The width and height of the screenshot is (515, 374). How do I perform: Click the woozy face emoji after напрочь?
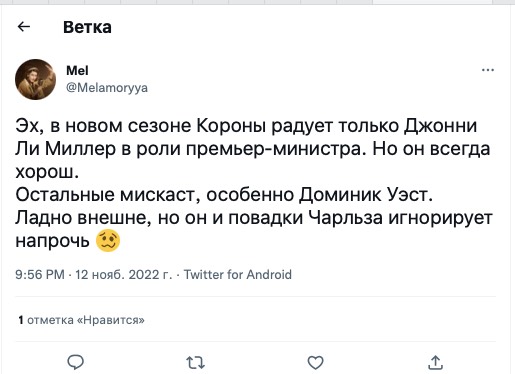coord(108,240)
